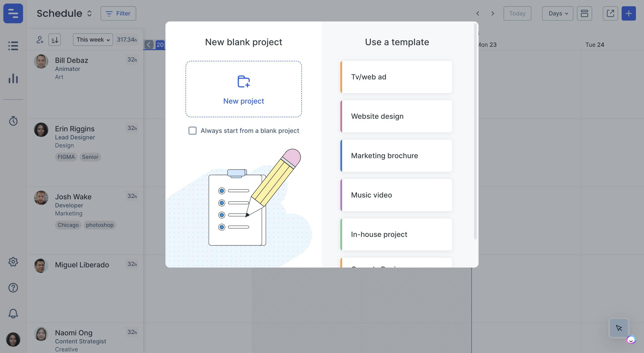Click Naomi Ong's avatar
This screenshot has width=644, height=353.
41,334
